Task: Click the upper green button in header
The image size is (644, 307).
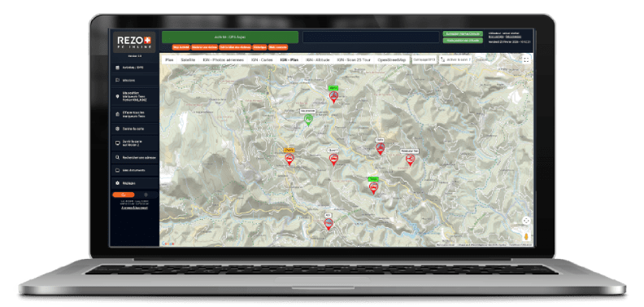Action: click(x=463, y=33)
